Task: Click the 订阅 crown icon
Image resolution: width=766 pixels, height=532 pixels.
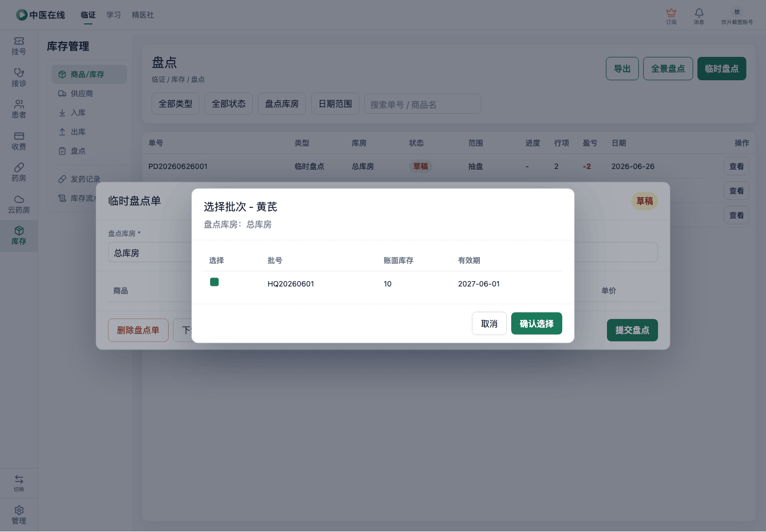Action: tap(671, 12)
